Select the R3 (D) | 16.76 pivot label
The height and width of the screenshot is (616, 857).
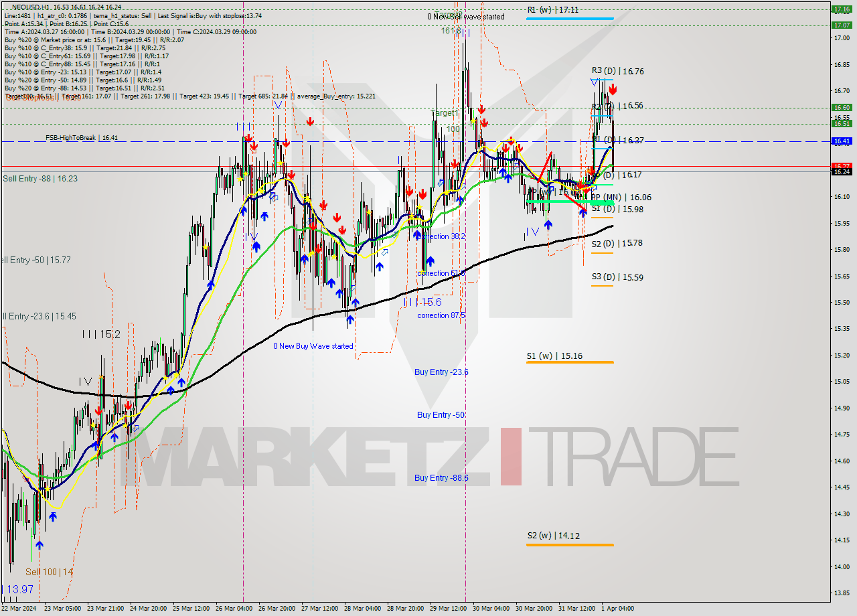(617, 71)
